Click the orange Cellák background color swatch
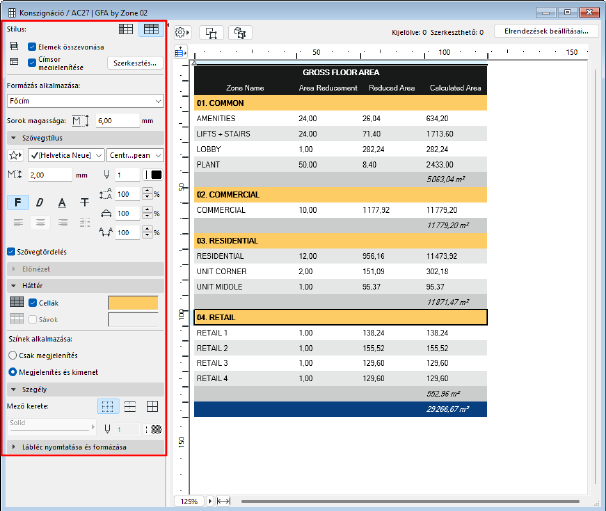Viewport: 606px width, 511px height. (x=134, y=302)
